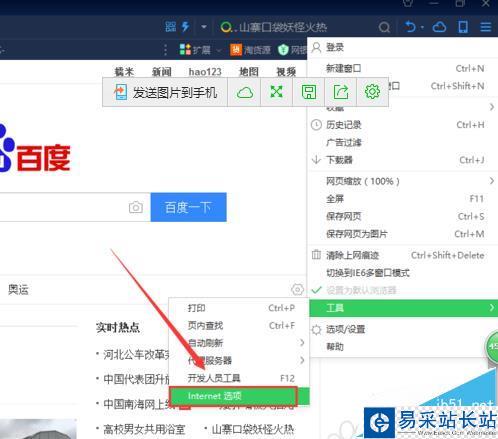The width and height of the screenshot is (498, 439).
Task: Select 广告过滤 menu item
Action: (402, 143)
